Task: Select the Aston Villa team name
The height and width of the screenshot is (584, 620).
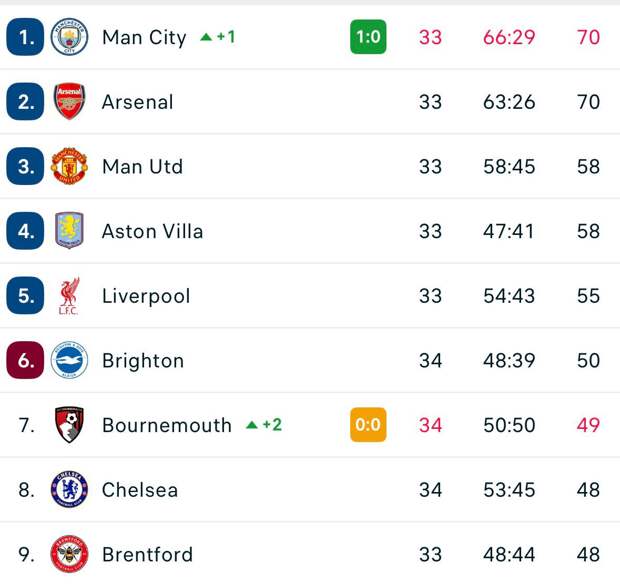Action: pos(152,231)
